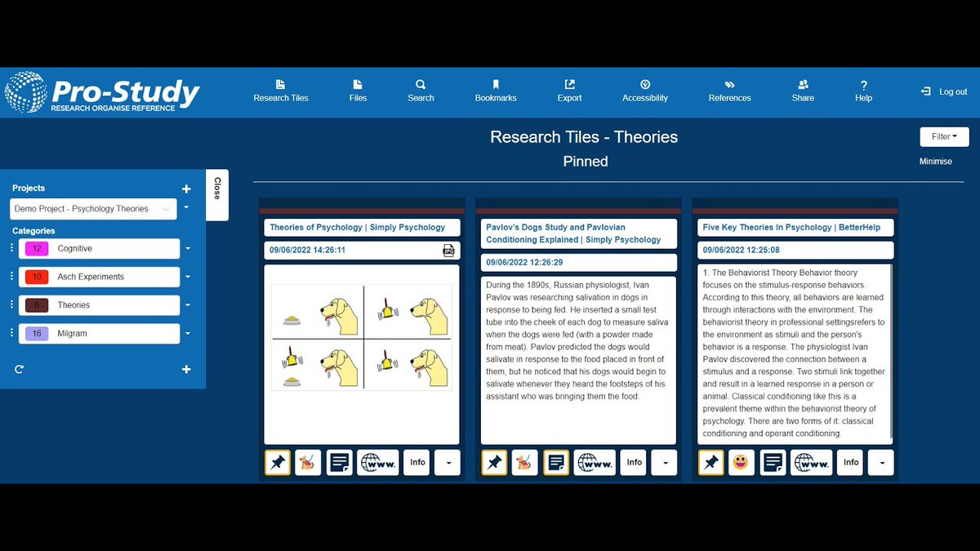Click the Accessibility icon
The height and width of the screenshot is (551, 980).
[644, 91]
